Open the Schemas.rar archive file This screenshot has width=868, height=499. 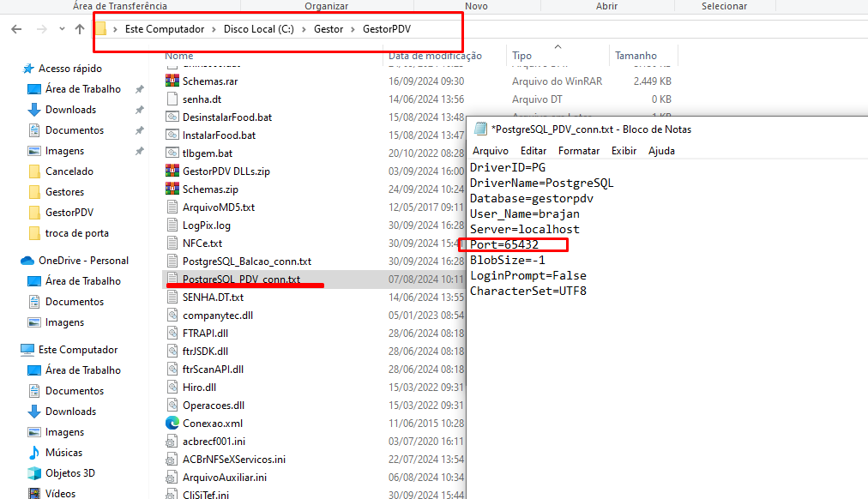(209, 81)
